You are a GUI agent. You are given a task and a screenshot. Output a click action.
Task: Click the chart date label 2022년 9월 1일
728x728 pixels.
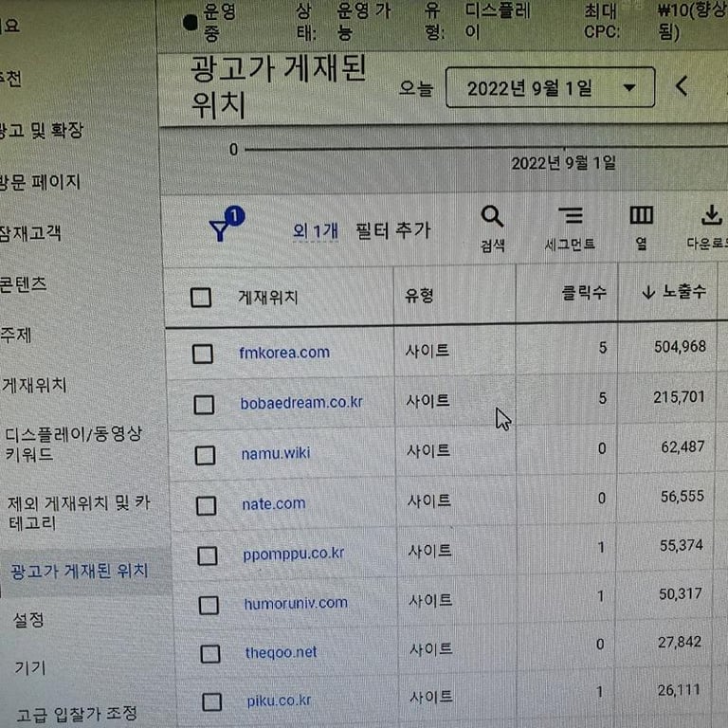[563, 163]
